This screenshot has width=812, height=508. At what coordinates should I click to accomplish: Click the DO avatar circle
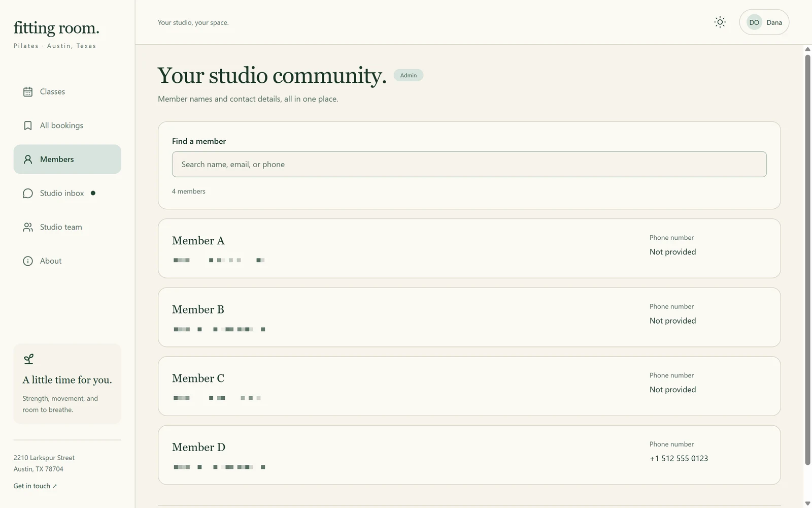coord(754,22)
